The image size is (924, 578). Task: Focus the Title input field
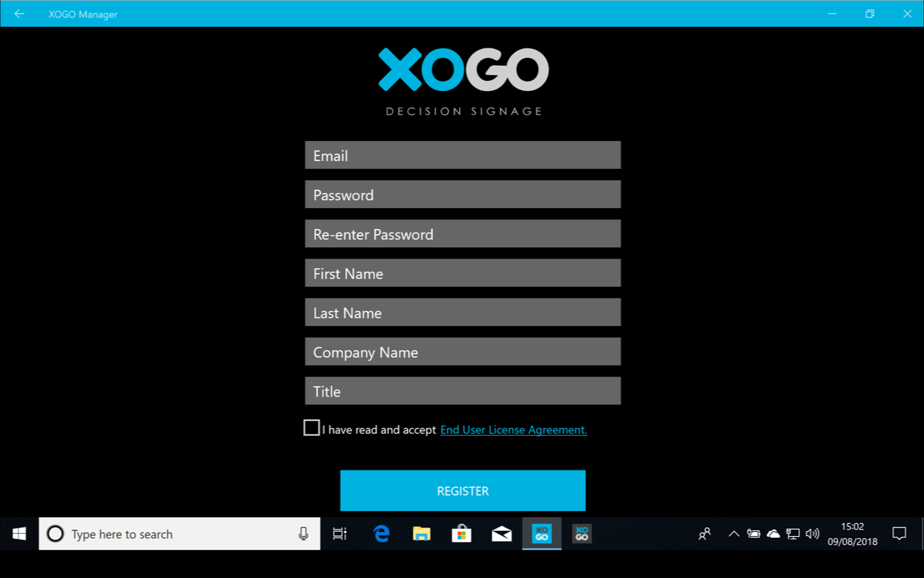[x=463, y=391]
